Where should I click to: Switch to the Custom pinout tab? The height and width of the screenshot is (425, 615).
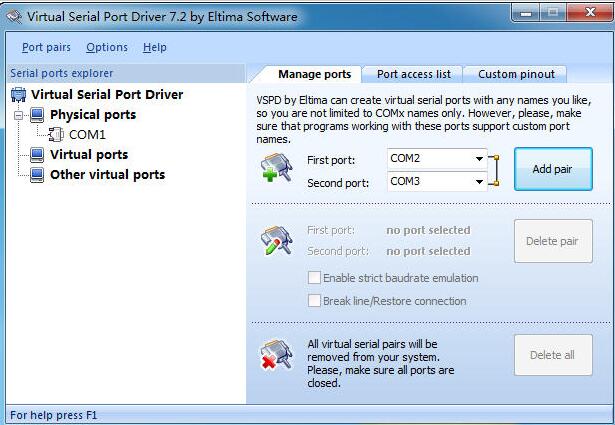516,74
